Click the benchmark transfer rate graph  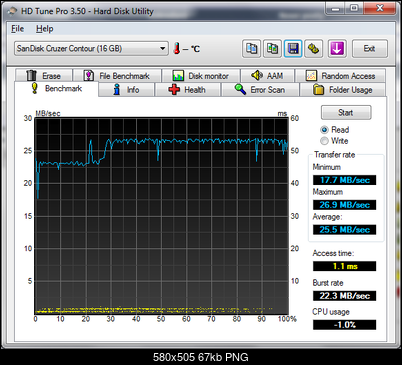[x=162, y=216]
